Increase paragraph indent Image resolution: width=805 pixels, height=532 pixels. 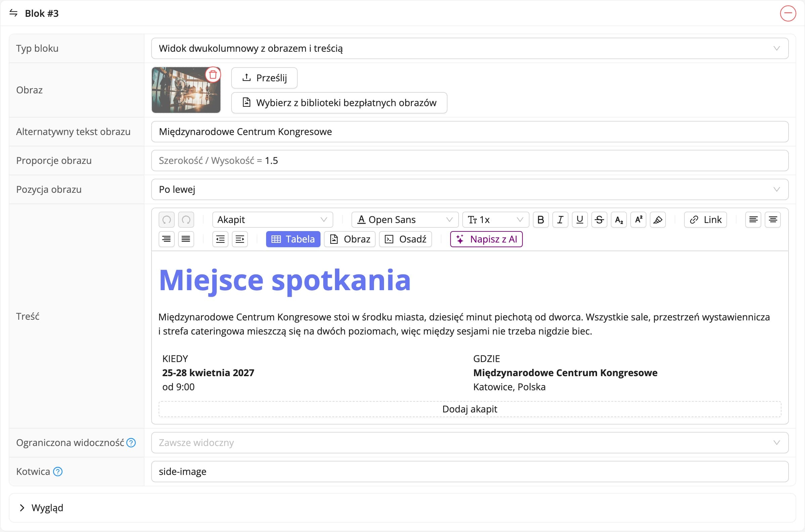[x=240, y=239]
